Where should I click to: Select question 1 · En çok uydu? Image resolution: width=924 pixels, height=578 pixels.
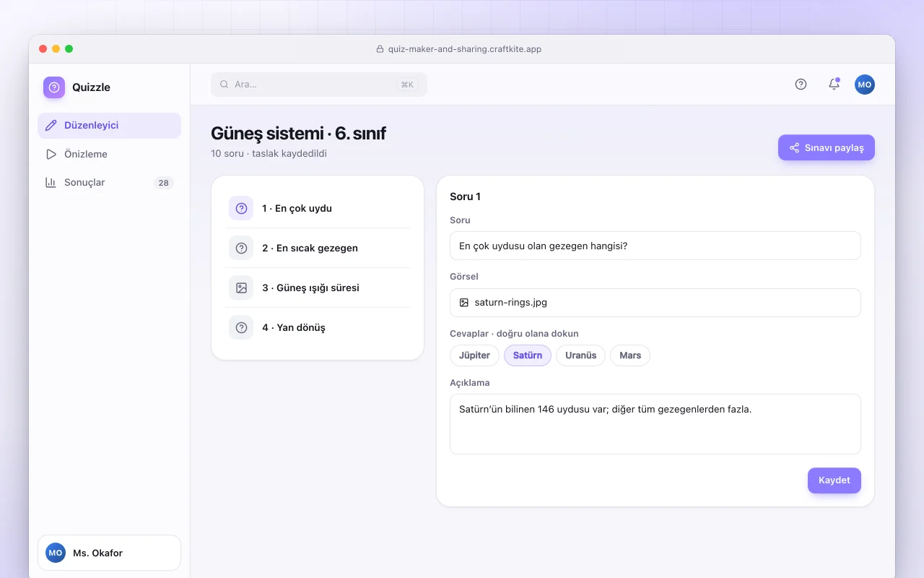pyautogui.click(x=318, y=208)
